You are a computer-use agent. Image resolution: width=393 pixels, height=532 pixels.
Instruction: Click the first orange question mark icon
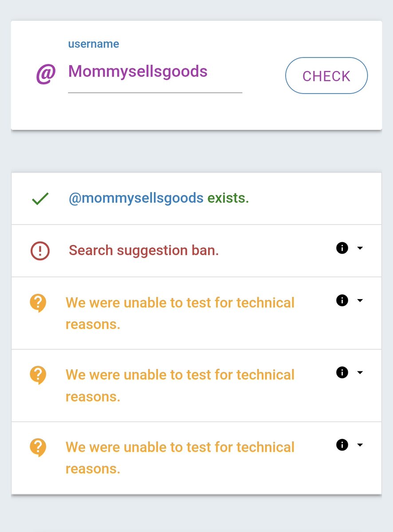38,303
